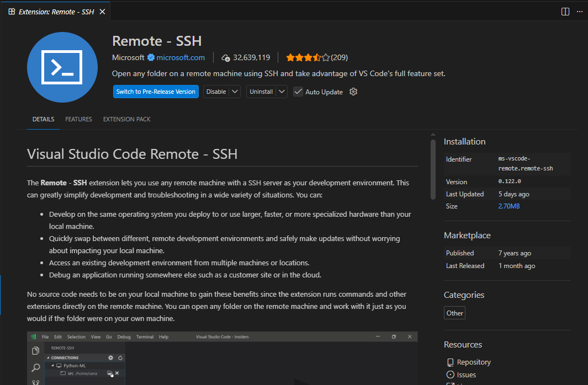
Task: Click the verified publisher badge beside Microsoft
Action: coord(151,57)
